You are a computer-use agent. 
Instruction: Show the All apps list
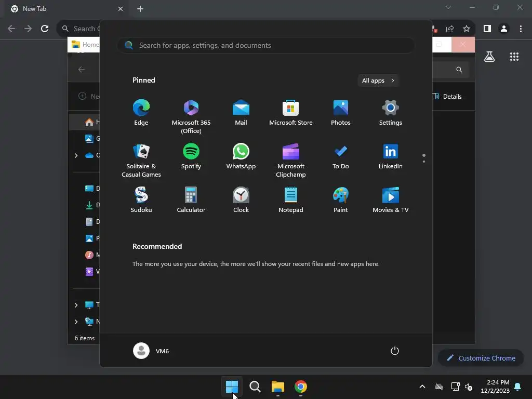tap(378, 81)
